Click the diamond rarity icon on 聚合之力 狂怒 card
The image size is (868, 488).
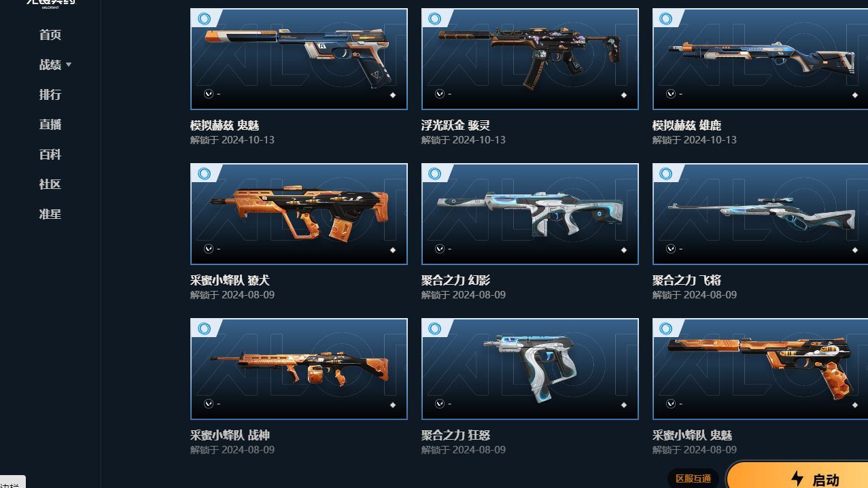coord(623,405)
